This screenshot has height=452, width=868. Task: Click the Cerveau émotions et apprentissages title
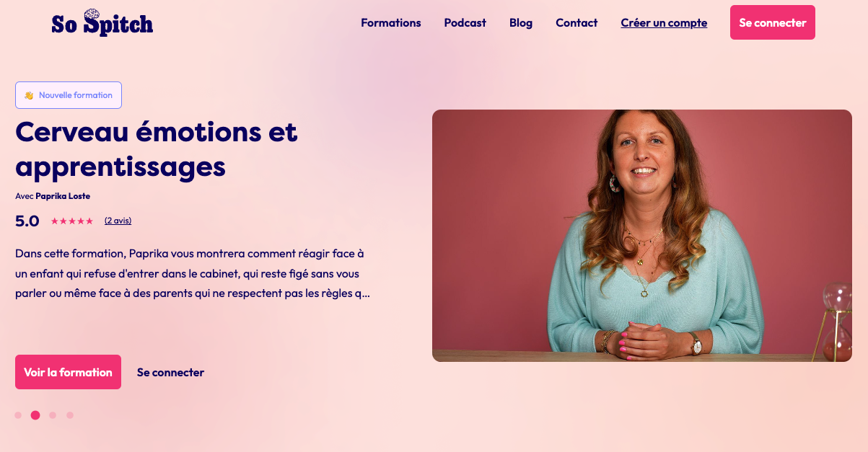[x=157, y=149]
